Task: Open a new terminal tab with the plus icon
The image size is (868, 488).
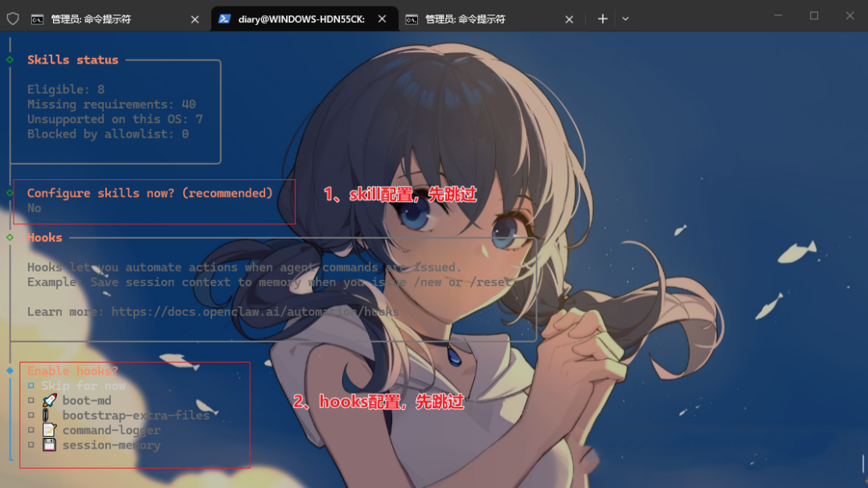Action: [x=602, y=18]
